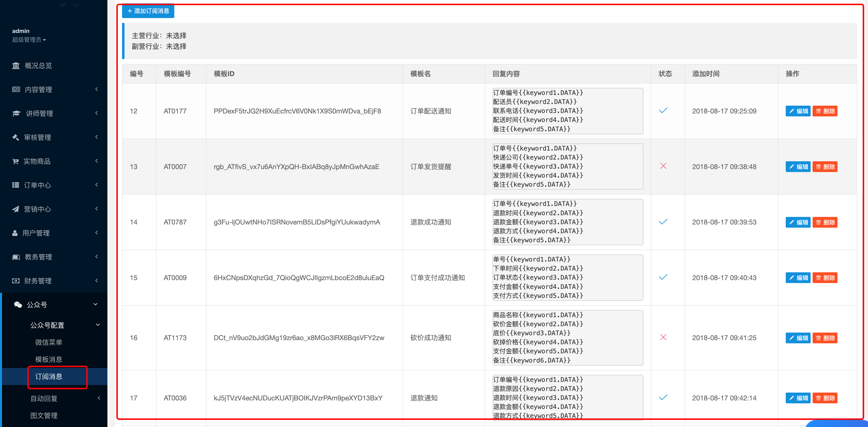
Task: Click the 用户管理 user icon
Action: (x=15, y=233)
